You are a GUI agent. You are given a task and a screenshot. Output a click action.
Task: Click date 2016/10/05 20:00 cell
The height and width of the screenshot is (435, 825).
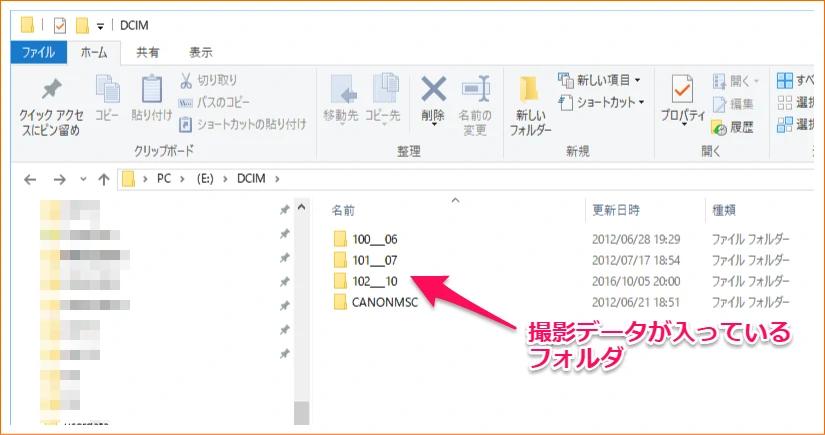[636, 281]
